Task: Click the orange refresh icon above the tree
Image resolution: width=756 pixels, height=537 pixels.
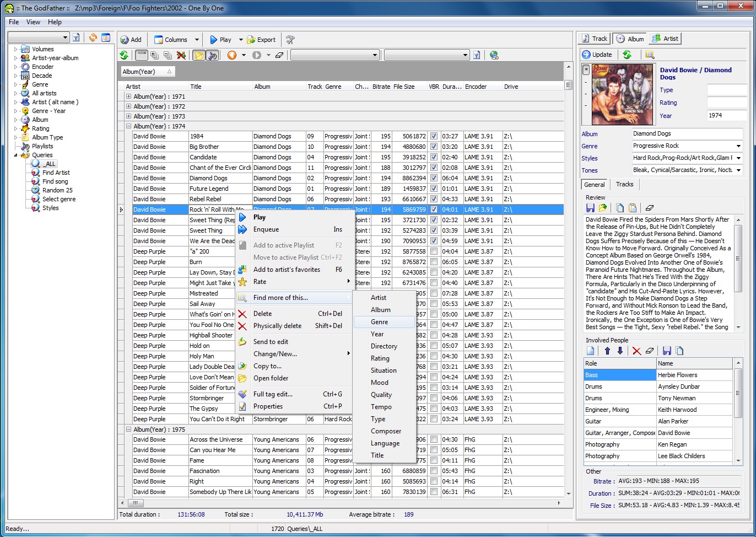Action: 93,37
